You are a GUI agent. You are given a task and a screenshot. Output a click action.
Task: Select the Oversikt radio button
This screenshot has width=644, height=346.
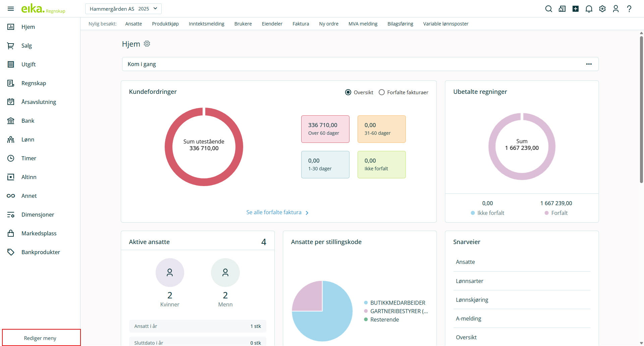click(348, 92)
